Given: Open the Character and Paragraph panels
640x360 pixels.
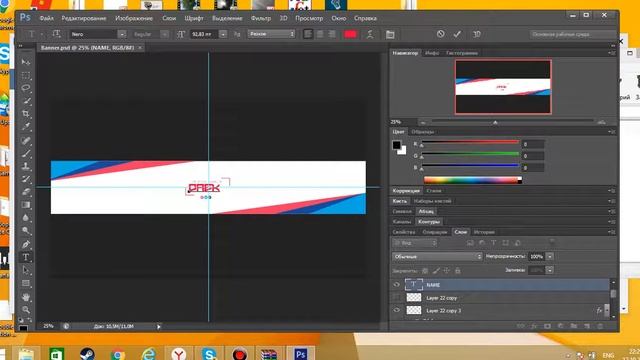Looking at the screenshot, I should click(390, 34).
